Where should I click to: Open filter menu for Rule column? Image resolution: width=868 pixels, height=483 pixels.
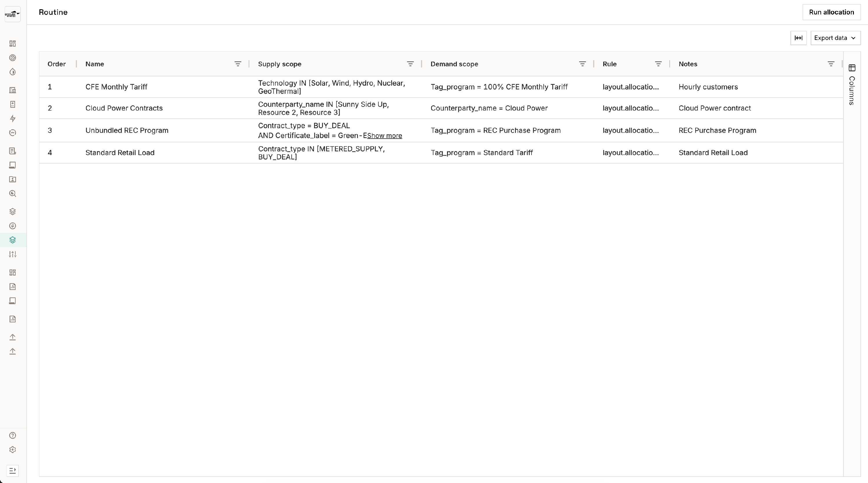(658, 64)
